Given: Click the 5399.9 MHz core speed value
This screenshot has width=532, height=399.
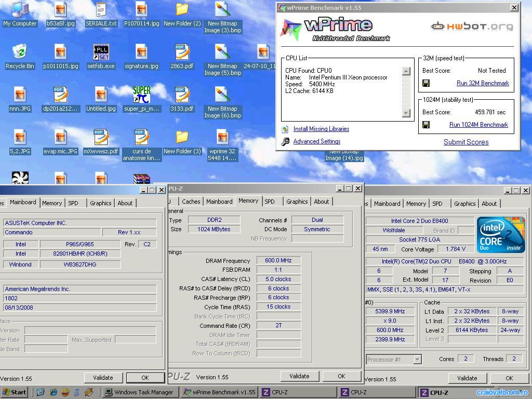Looking at the screenshot, I should point(390,312).
